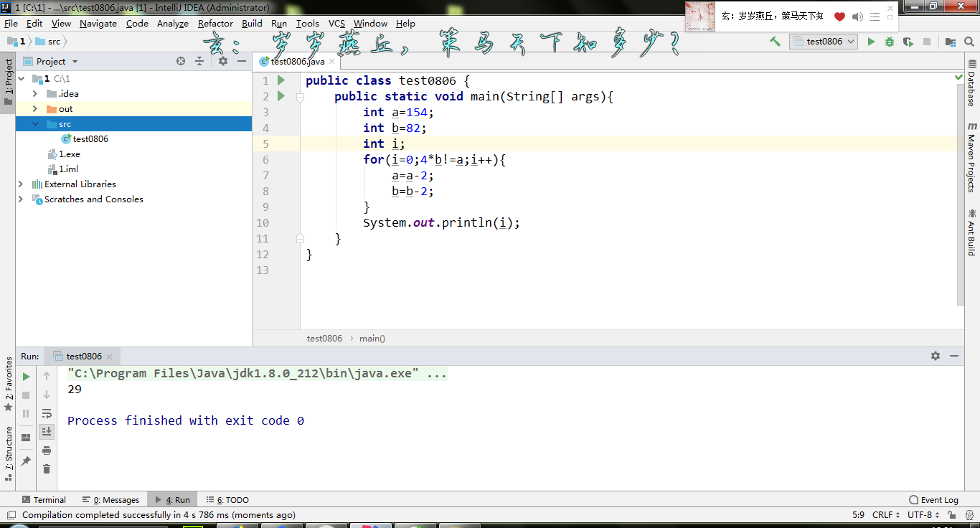The image size is (980, 528).
Task: Pin the Run tab with the pin icon
Action: click(x=26, y=461)
